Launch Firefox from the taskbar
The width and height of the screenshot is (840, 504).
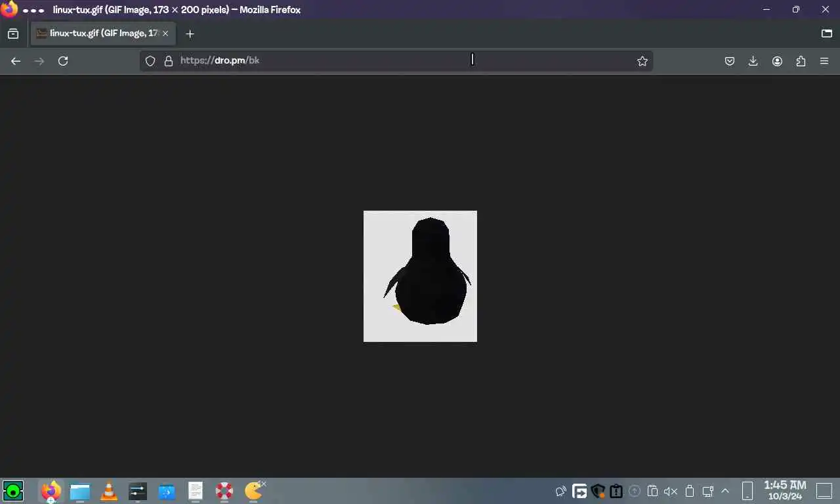click(51, 491)
